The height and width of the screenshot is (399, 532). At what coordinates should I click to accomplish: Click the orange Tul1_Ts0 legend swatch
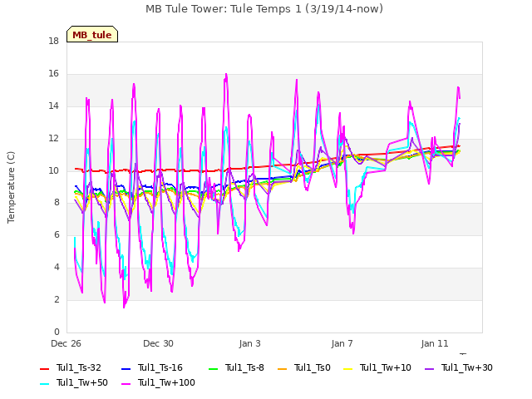[282, 368]
